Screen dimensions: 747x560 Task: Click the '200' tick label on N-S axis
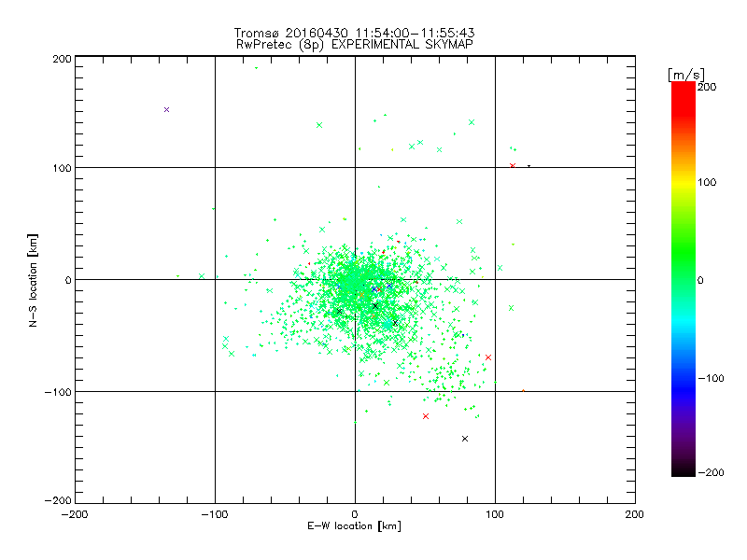tap(62, 59)
